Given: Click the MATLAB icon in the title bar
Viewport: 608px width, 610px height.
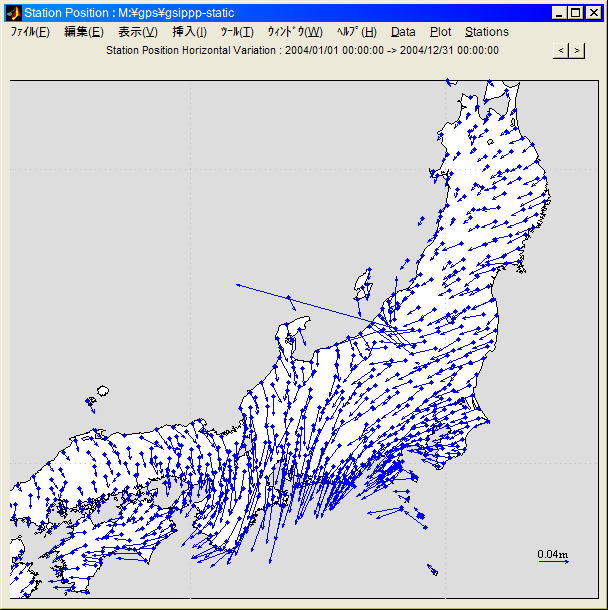Looking at the screenshot, I should (13, 13).
